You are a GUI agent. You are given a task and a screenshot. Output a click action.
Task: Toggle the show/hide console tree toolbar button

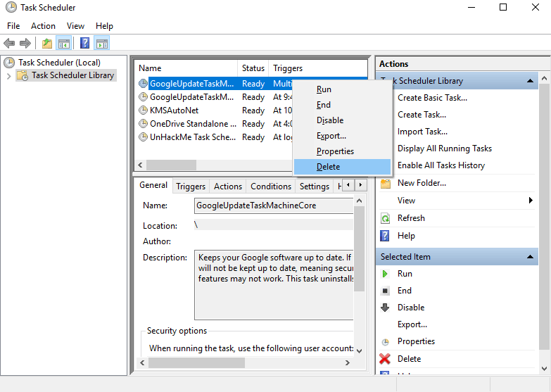point(64,44)
